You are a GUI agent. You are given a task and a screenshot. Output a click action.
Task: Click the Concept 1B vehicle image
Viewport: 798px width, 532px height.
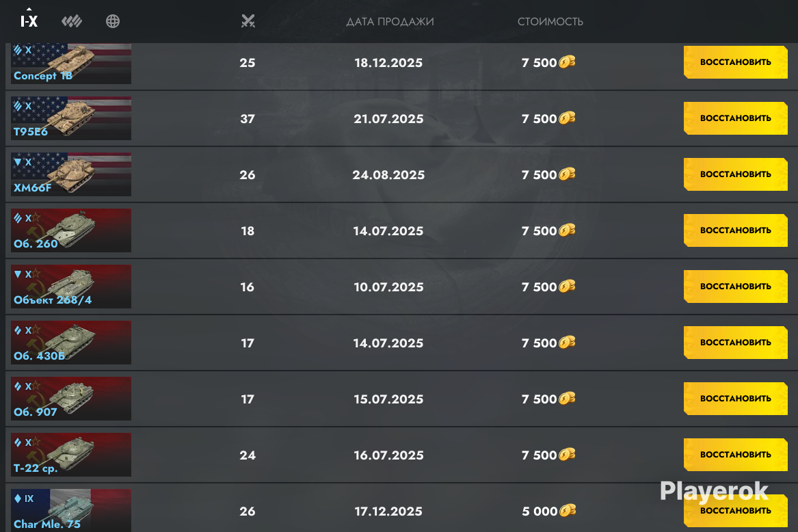[71, 64]
